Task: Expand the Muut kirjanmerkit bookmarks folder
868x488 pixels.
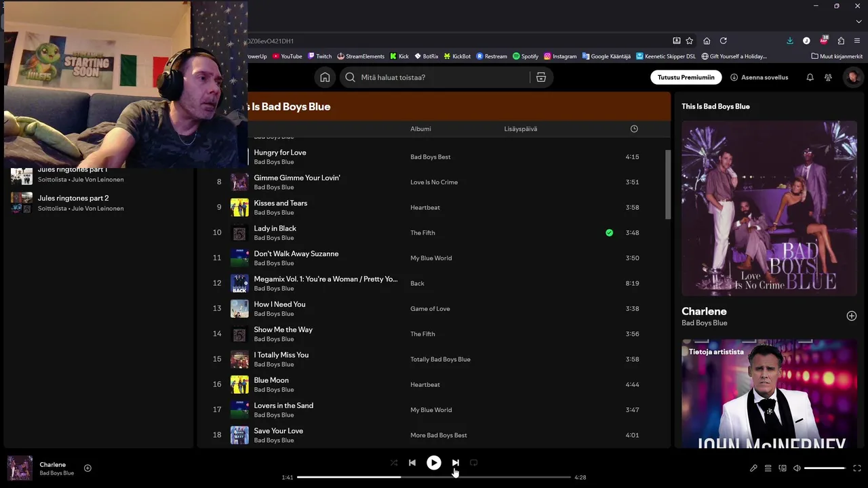Action: click(x=837, y=56)
